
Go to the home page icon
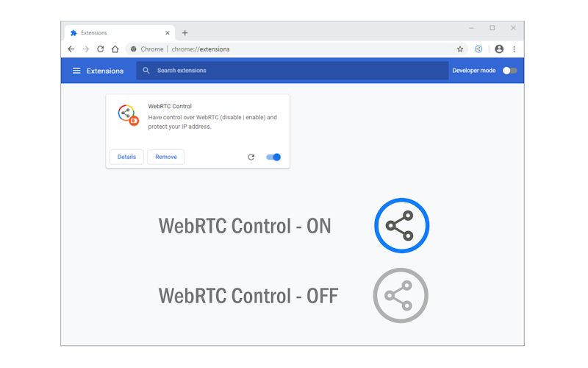(x=115, y=49)
